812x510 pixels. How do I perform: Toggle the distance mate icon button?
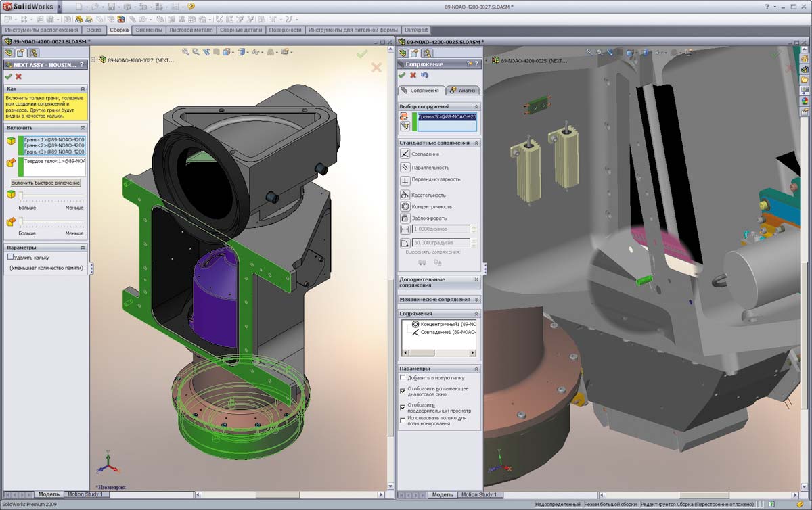point(405,230)
